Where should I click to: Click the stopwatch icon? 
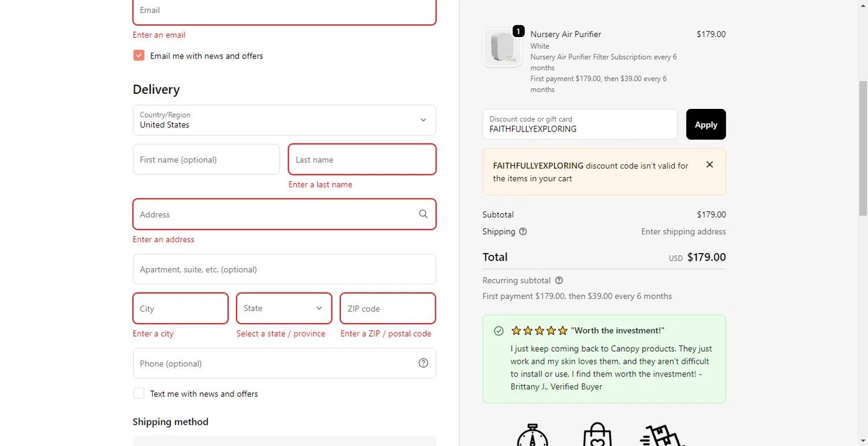coord(532,434)
